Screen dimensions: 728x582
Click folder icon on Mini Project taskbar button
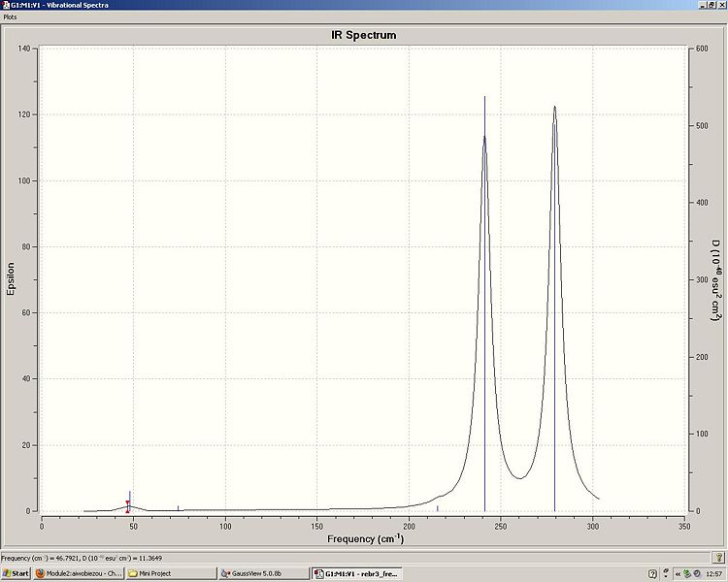point(133,573)
